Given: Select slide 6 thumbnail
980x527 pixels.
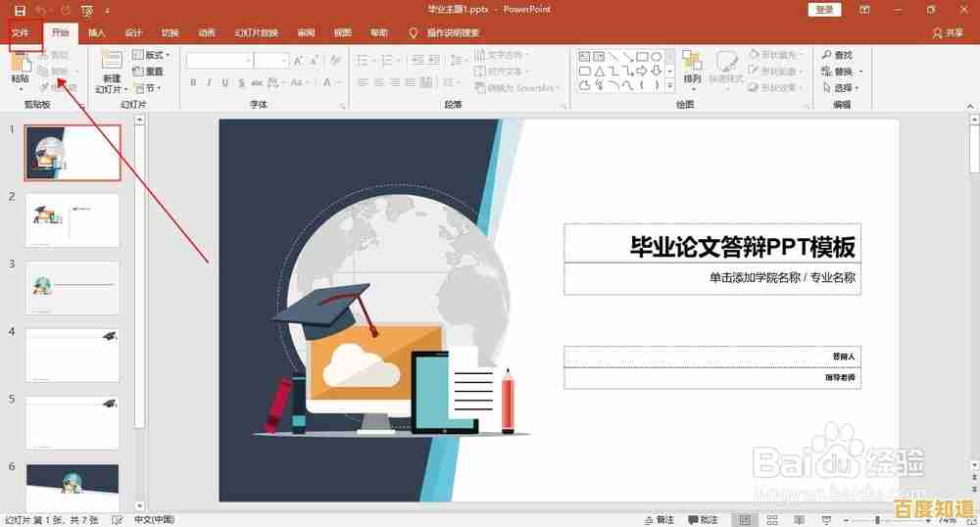Looking at the screenshot, I should pos(73,488).
